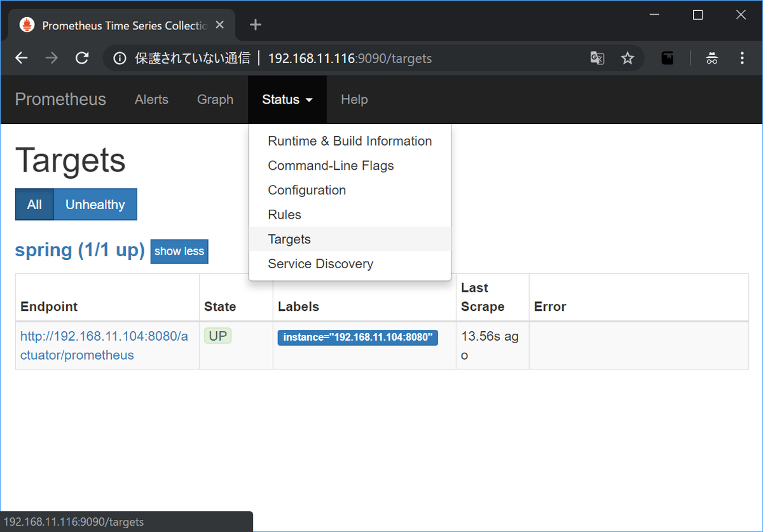763x532 pixels.
Task: Open the actuator/prometheus endpoint link
Action: (x=104, y=346)
